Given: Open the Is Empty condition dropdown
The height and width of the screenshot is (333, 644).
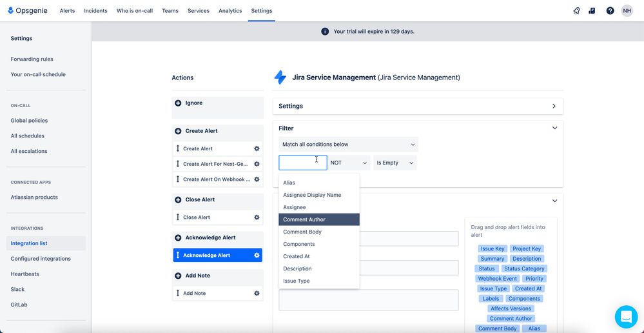Looking at the screenshot, I should (x=395, y=163).
